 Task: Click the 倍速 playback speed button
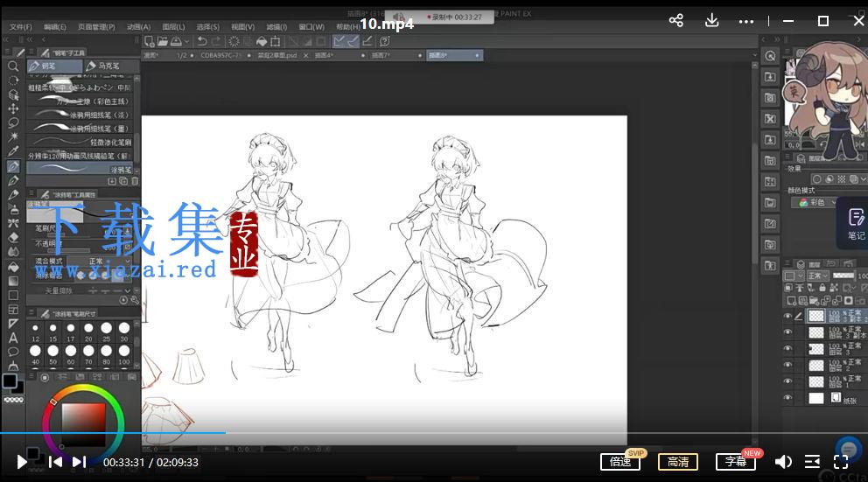click(x=620, y=462)
